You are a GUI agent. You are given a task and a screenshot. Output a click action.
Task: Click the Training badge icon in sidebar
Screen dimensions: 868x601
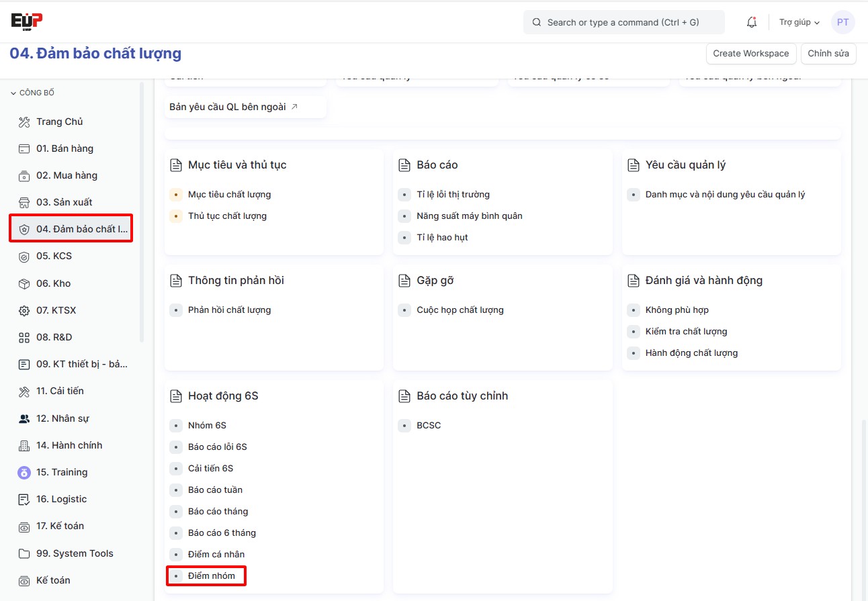(x=24, y=472)
